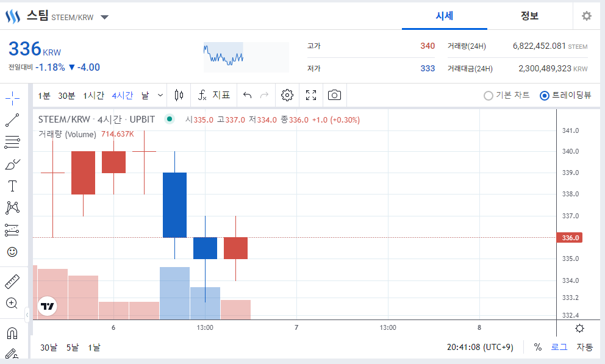Image resolution: width=605 pixels, height=364 pixels.
Task: Toggle 자동 auto scale
Action: (x=584, y=347)
